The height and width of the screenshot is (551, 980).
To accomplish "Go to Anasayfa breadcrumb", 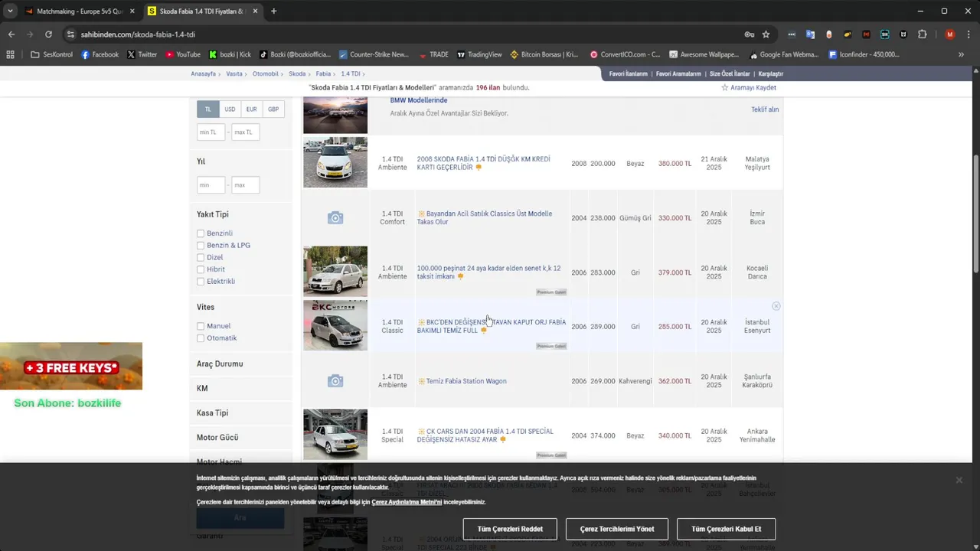I will click(203, 74).
